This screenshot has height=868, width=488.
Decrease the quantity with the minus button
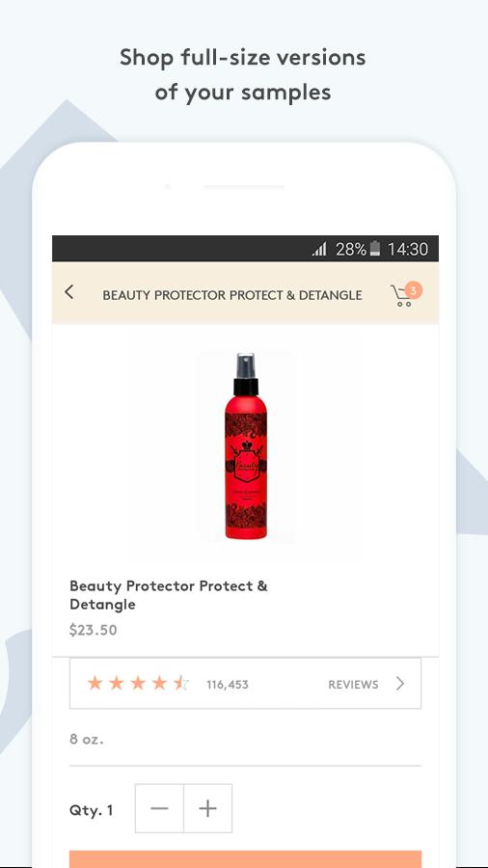[x=159, y=808]
